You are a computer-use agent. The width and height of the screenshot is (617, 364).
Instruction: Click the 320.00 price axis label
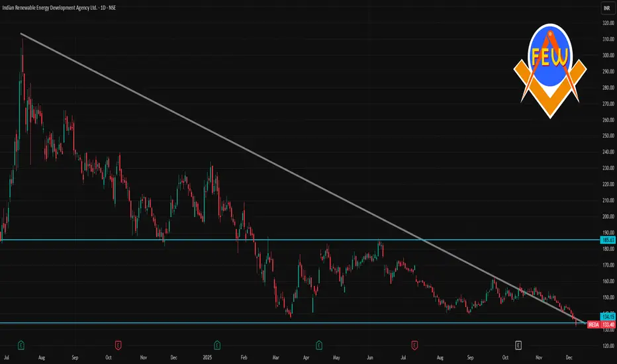pos(608,23)
